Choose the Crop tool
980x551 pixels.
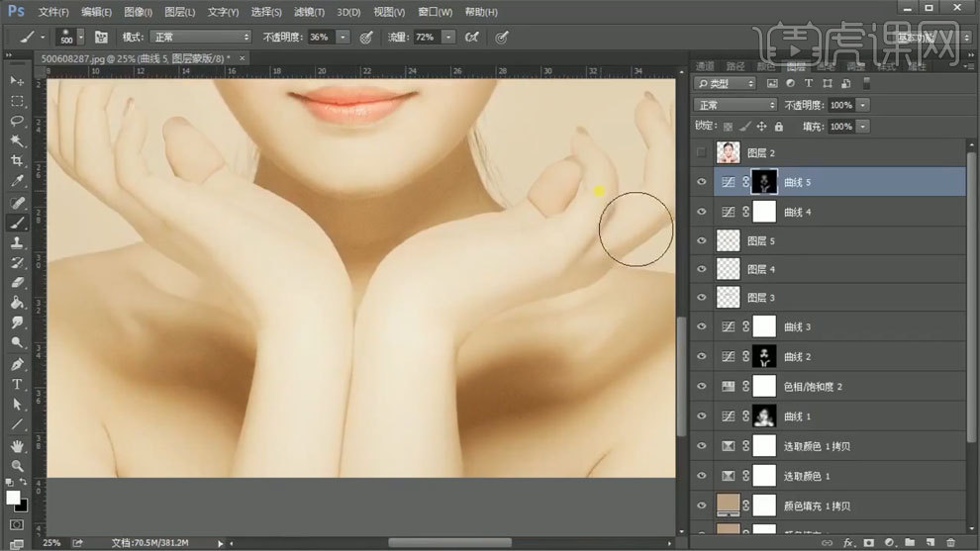click(x=17, y=161)
